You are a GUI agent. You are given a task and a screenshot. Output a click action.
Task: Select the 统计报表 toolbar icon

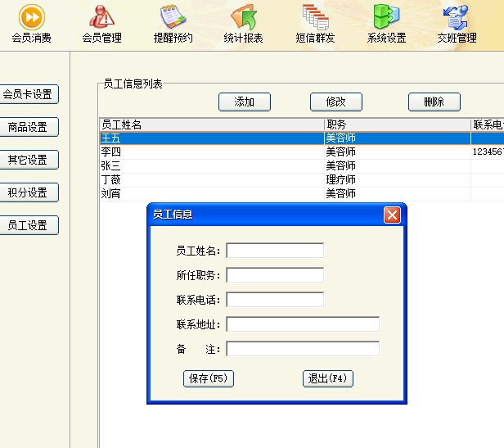pos(243,16)
